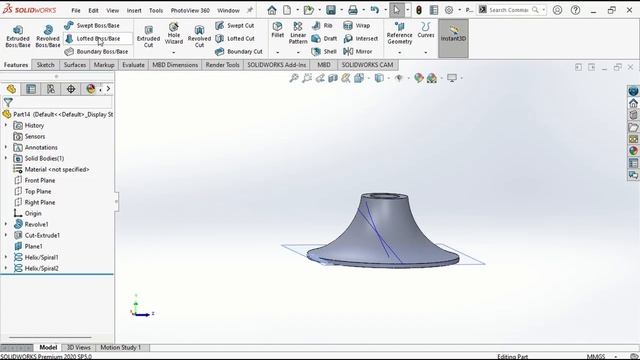Select the Wrap feature

(357, 25)
